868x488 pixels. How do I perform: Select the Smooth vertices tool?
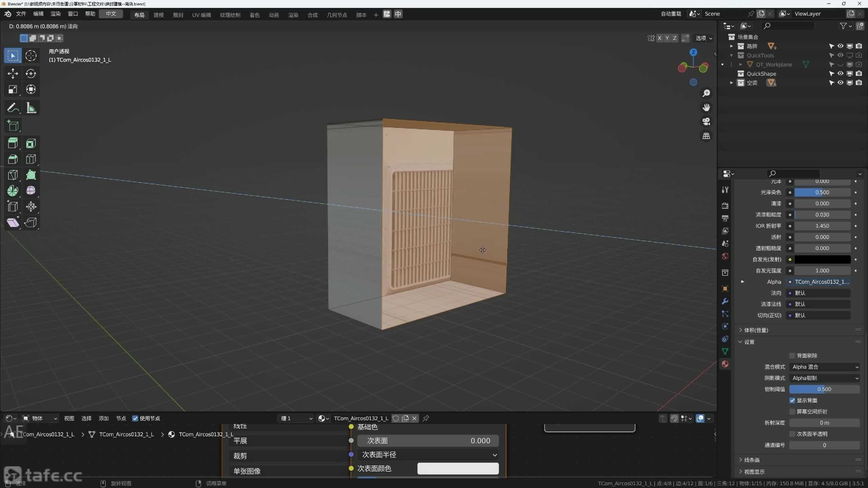click(31, 191)
